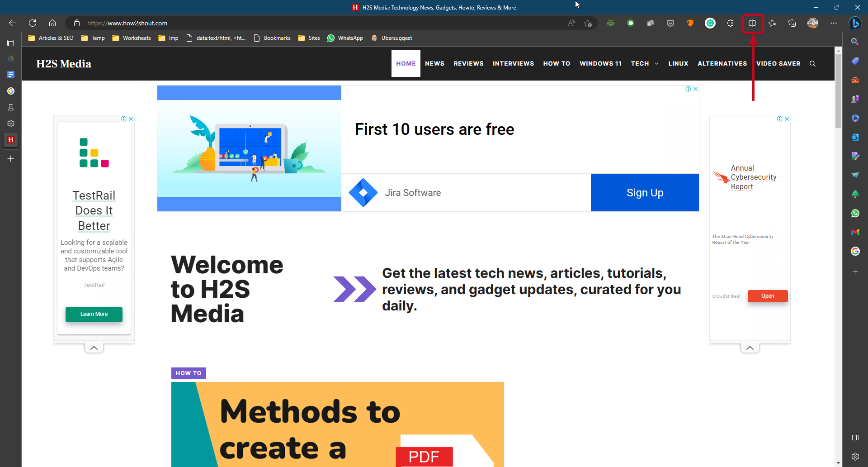Open the Outlook sidebar app
Screen dimensions: 868x467
pyautogui.click(x=855, y=137)
